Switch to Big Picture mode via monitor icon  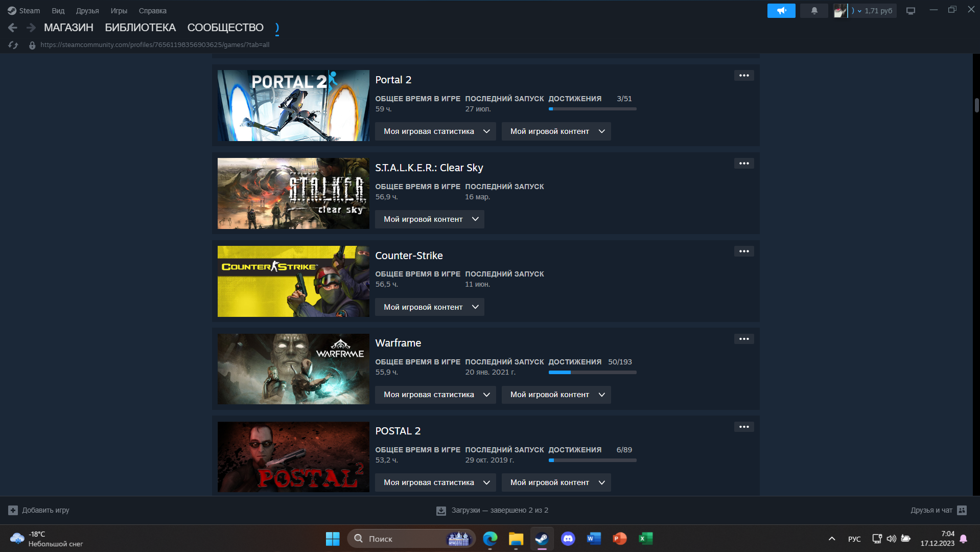click(911, 11)
